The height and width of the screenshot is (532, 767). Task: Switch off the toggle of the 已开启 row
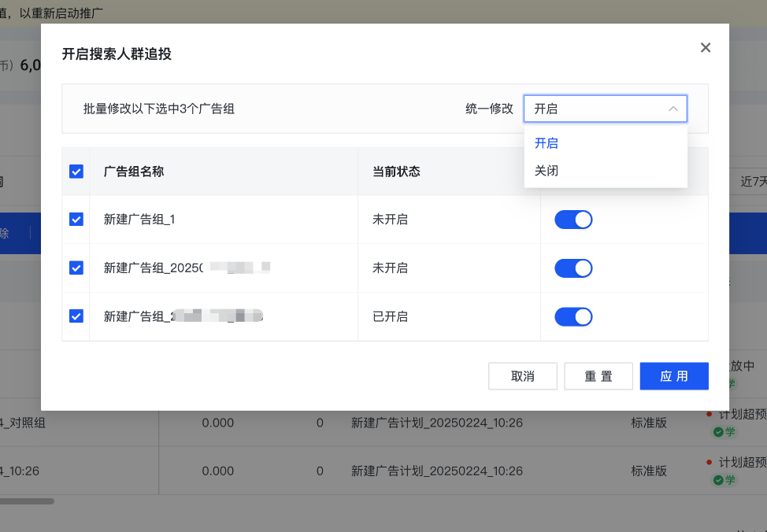coord(573,316)
